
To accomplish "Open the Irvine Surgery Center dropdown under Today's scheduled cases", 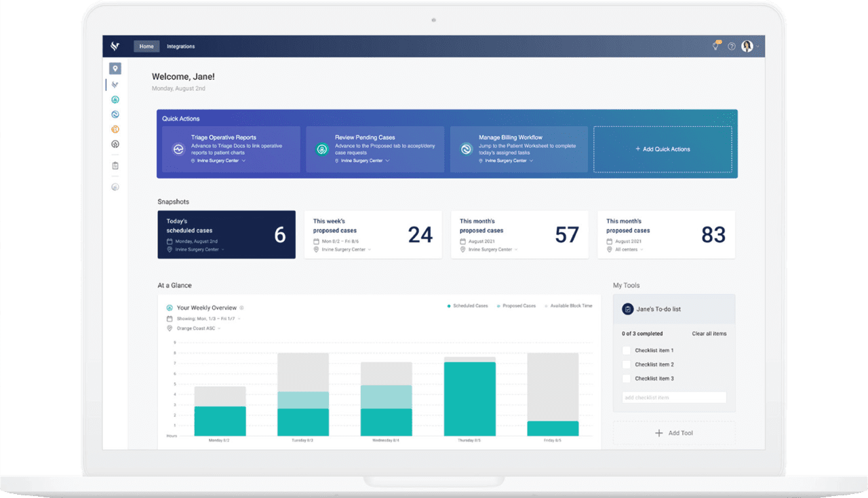I will (x=199, y=249).
